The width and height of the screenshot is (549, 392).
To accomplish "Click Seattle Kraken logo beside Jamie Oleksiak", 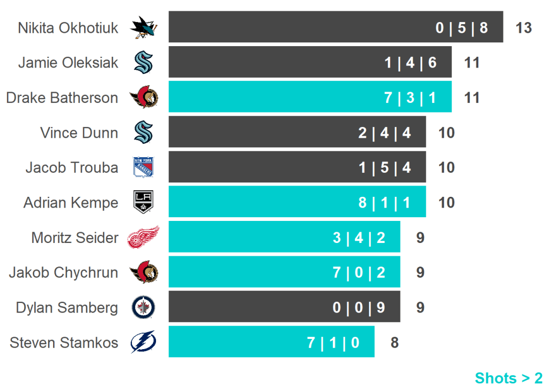I will pos(143,63).
